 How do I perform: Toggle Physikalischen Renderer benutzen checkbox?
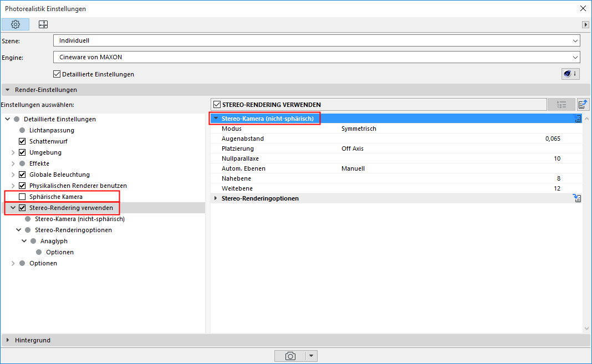pyautogui.click(x=22, y=186)
